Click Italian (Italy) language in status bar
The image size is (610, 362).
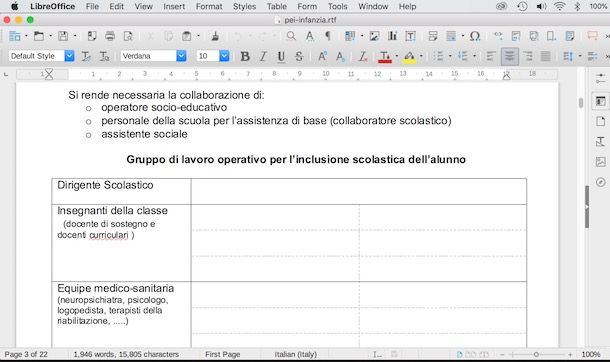pos(296,354)
